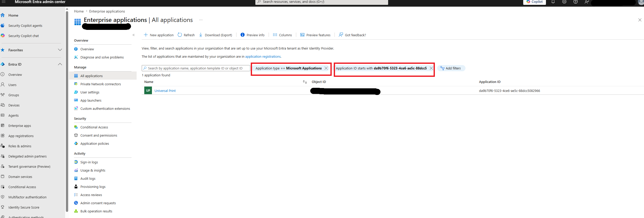Open the Columns chooser
The height and width of the screenshot is (218, 644).
[x=282, y=35]
